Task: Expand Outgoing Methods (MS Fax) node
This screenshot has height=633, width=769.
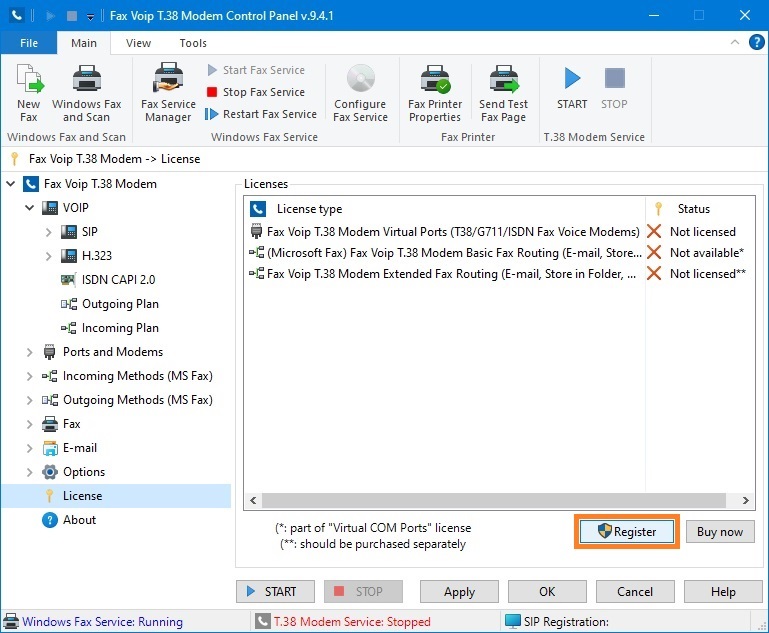Action: click(29, 400)
